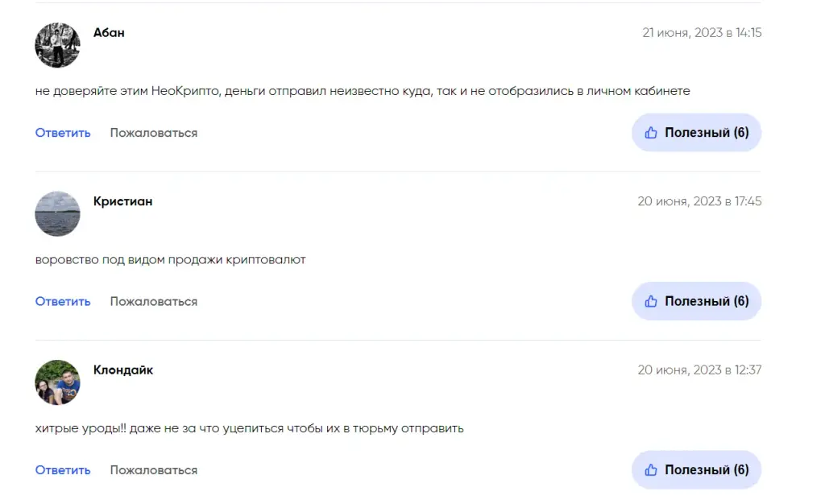This screenshot has height=504, width=825.
Task: Select the username Кристиан
Action: [122, 201]
